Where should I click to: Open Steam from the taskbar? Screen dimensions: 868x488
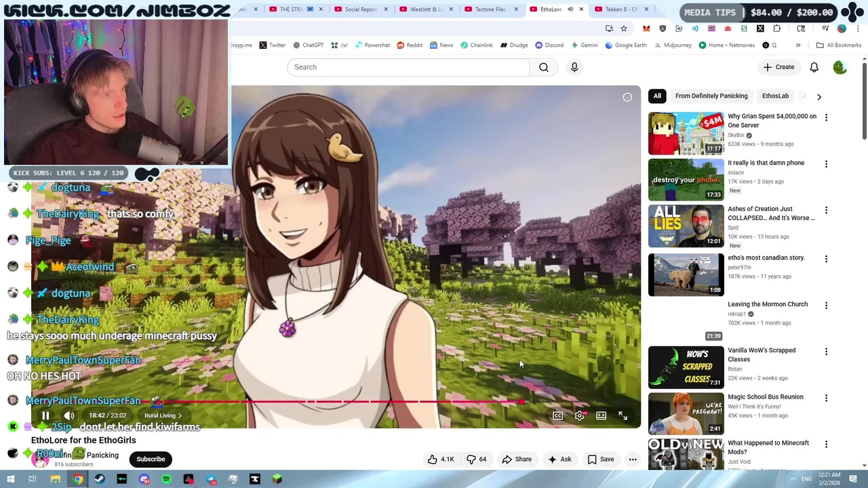coord(100,479)
